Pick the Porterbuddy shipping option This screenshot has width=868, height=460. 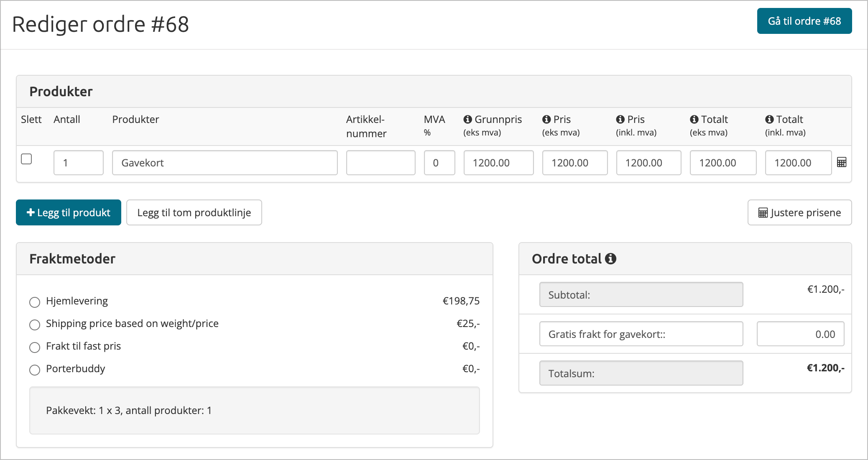35,370
